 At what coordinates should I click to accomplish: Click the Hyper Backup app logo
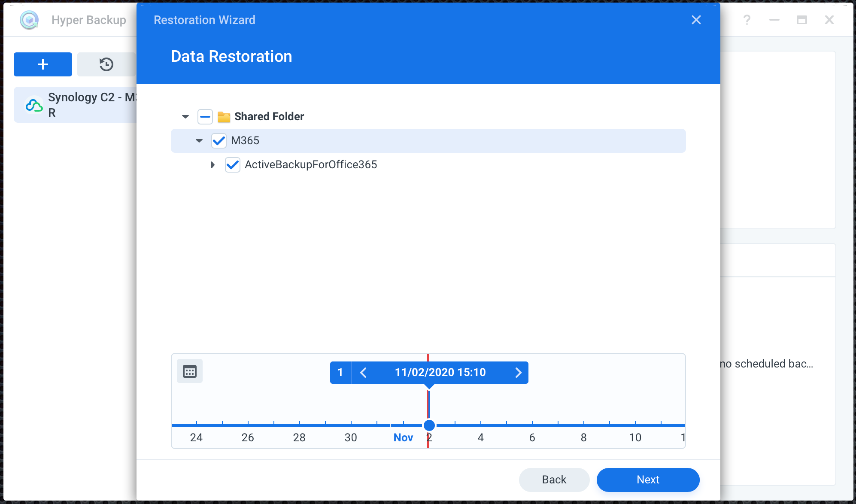pyautogui.click(x=29, y=20)
